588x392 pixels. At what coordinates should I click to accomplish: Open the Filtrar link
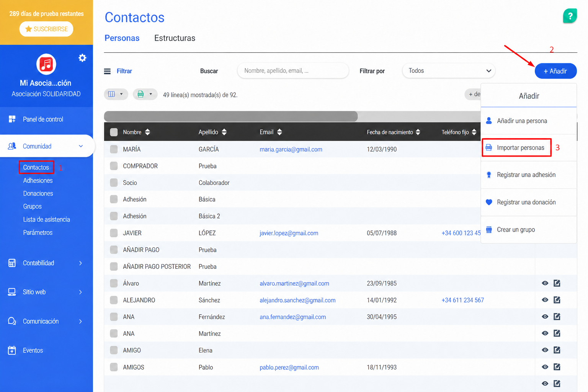click(124, 71)
